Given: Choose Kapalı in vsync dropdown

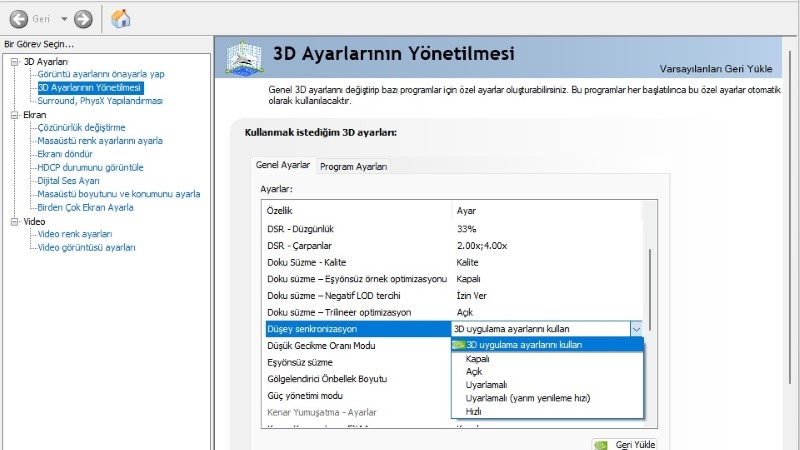Looking at the screenshot, I should pos(547,359).
